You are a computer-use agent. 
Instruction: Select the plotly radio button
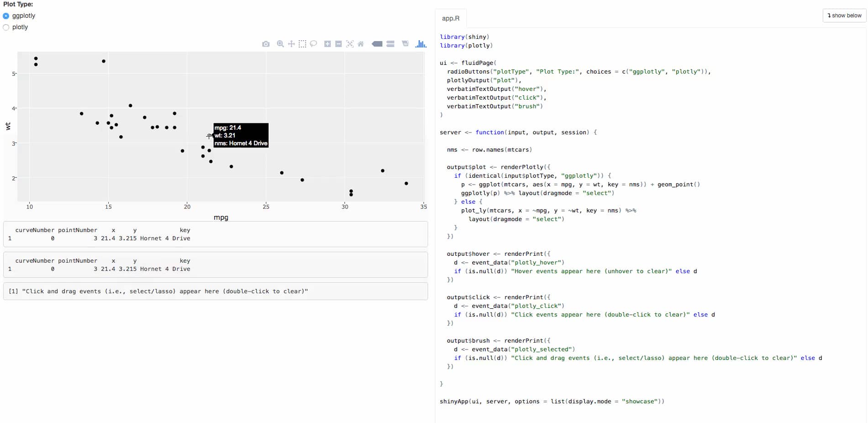click(x=6, y=27)
